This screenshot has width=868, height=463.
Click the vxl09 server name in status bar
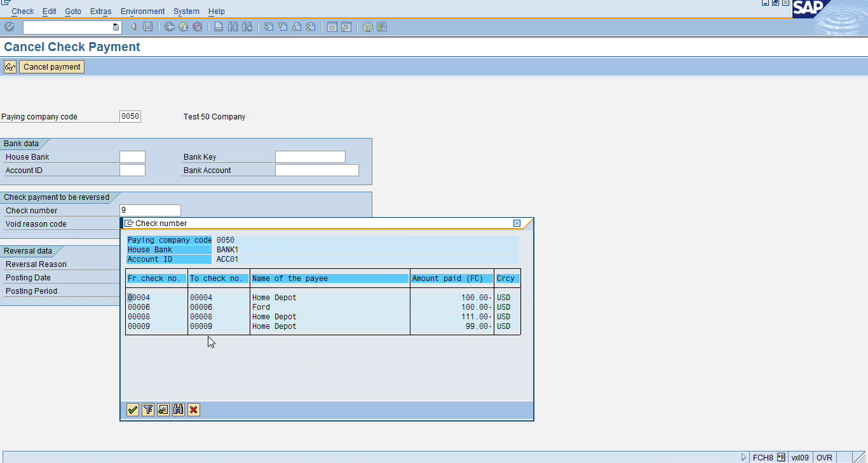coord(800,457)
